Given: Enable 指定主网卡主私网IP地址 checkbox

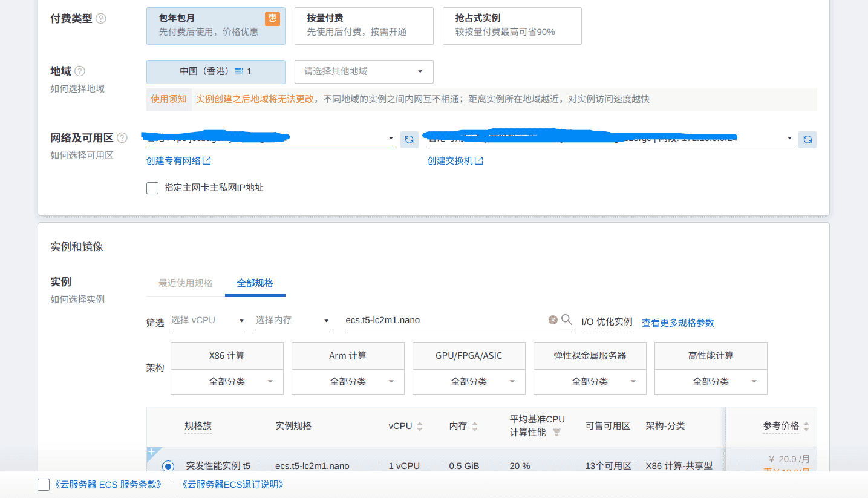Looking at the screenshot, I should (x=152, y=188).
